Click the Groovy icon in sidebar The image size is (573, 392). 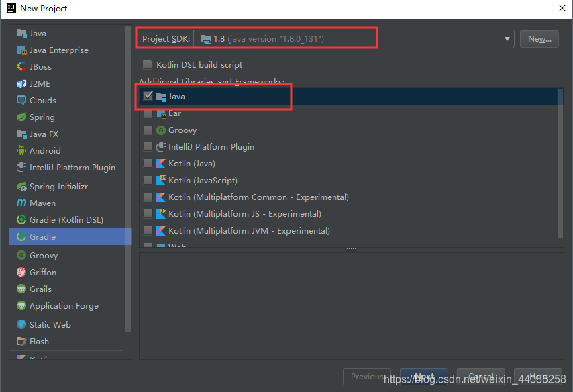pos(21,255)
